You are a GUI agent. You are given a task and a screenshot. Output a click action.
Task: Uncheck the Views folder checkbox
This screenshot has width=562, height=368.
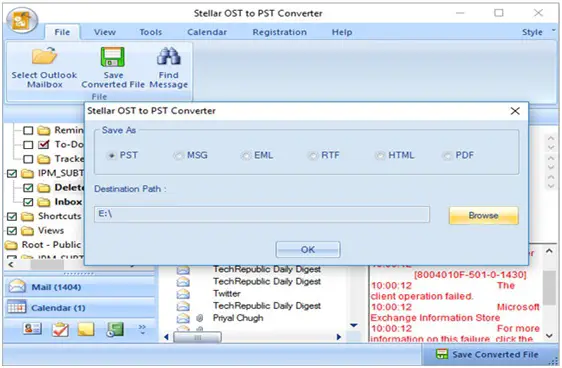[x=12, y=231]
